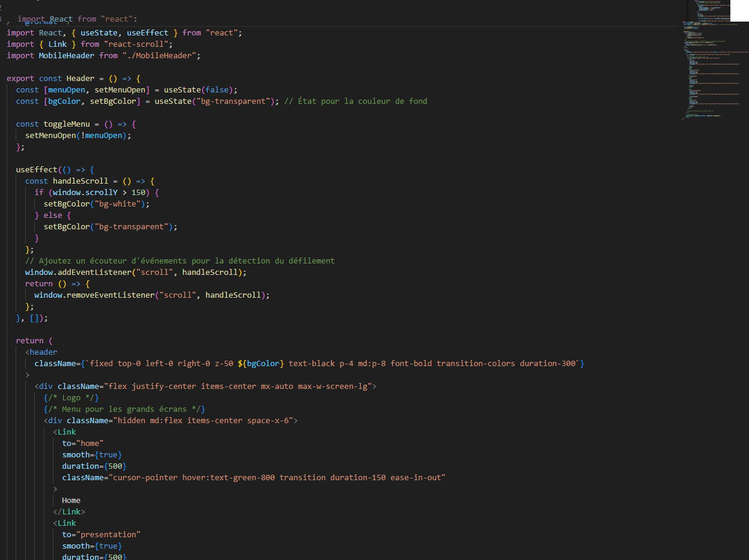Click comment État pour la couleur de fond
Image resolution: width=749 pixels, height=560 pixels.
355,101
